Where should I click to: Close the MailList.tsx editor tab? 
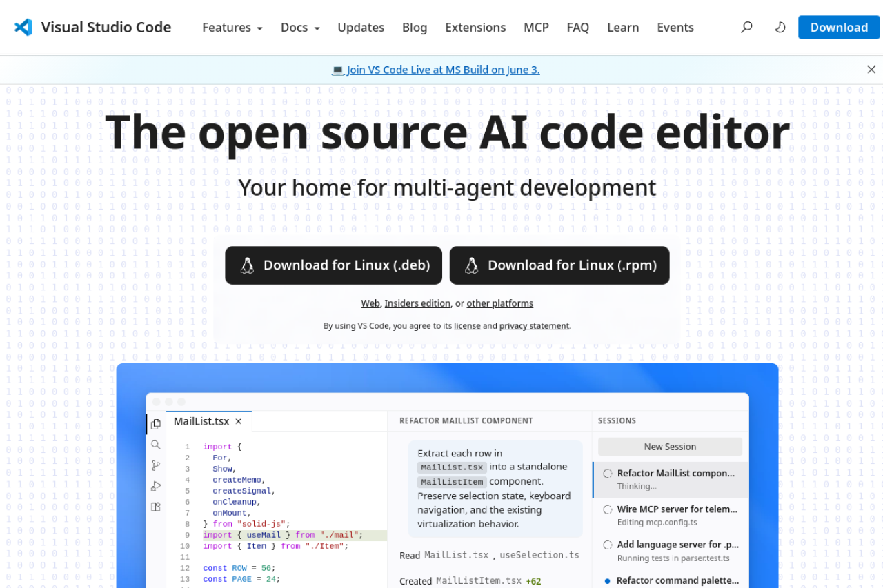pos(239,421)
